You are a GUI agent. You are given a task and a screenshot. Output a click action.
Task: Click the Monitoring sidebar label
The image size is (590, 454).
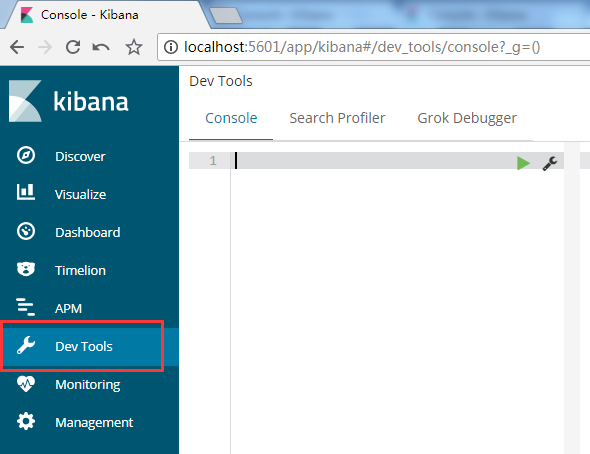[x=88, y=384]
